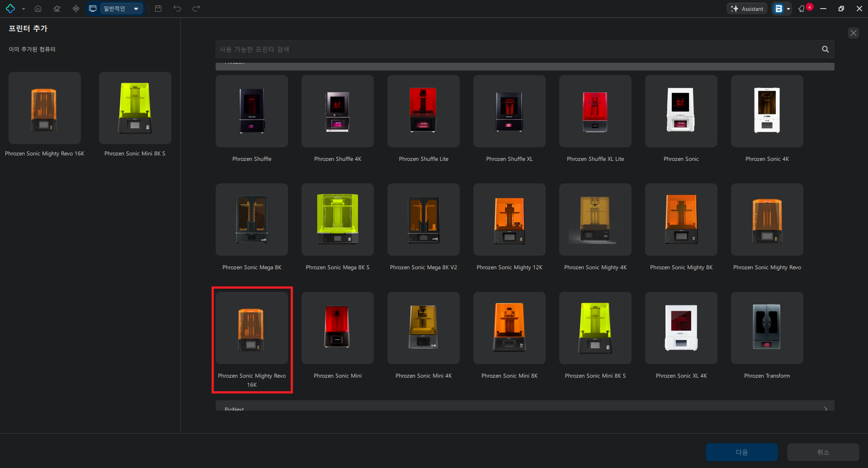Screen dimensions: 868x468
Task: Select already-added Phrozen Sonic Mighty Revo 16K
Action: tap(44, 108)
